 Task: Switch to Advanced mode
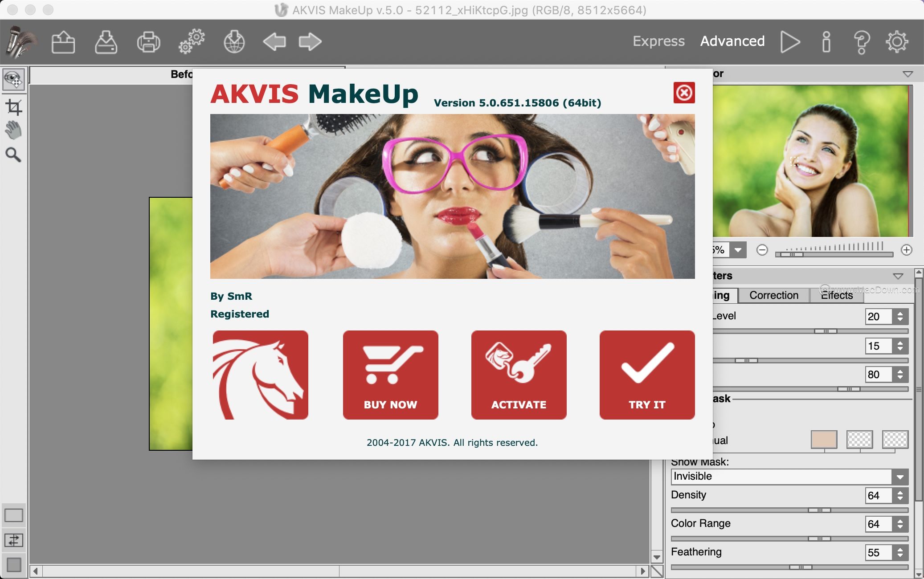(x=732, y=41)
